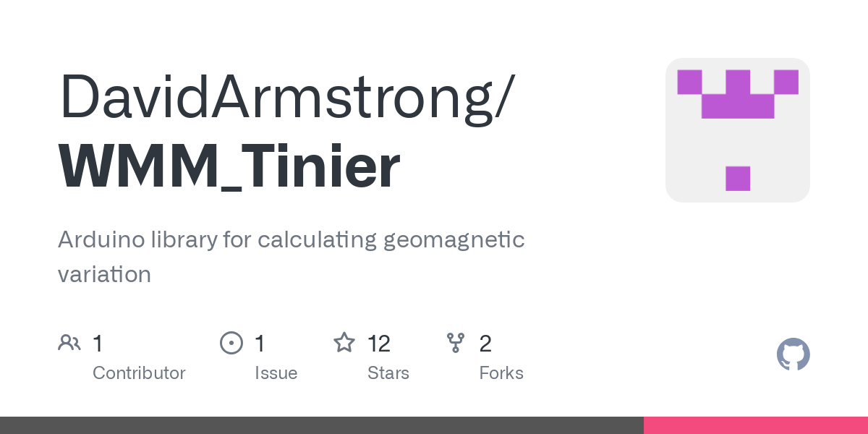
Task: Click the word "variation" in the description
Action: click(x=104, y=274)
